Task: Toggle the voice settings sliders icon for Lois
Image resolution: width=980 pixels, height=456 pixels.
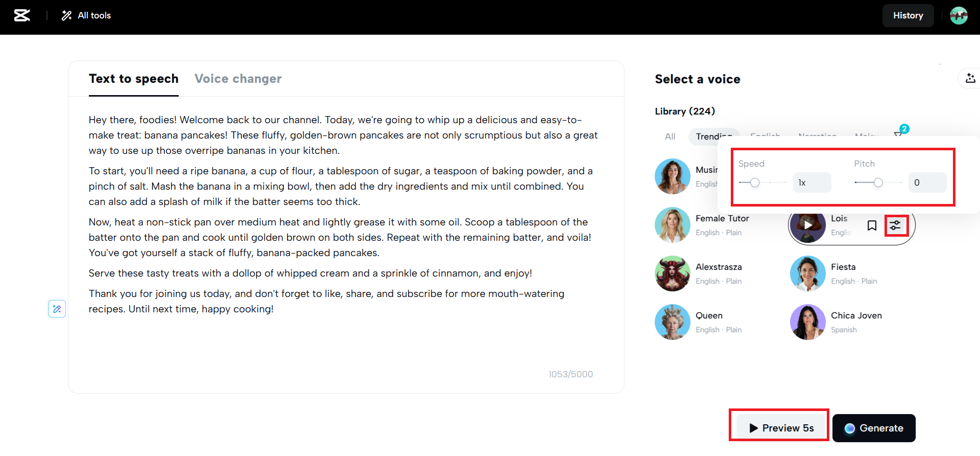Action: point(896,225)
